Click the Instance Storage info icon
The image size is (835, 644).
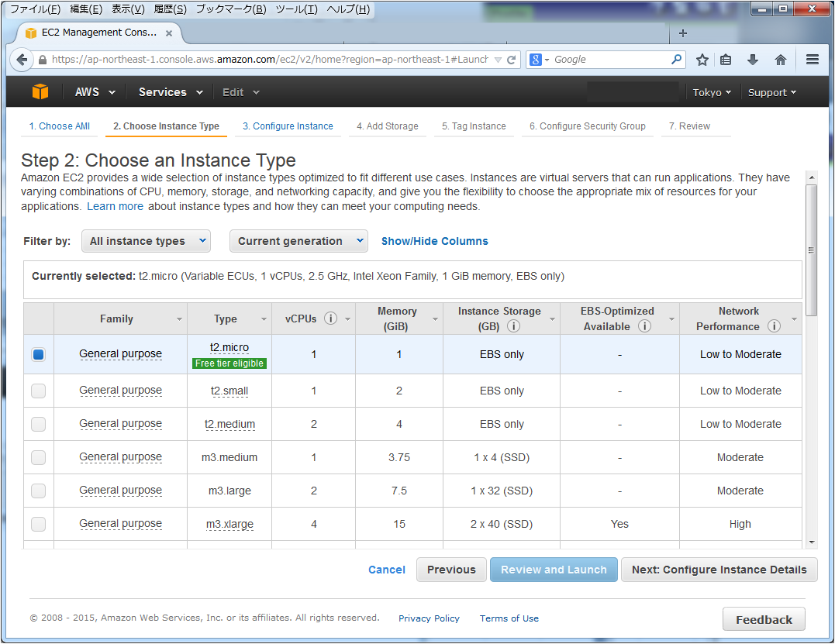(513, 325)
